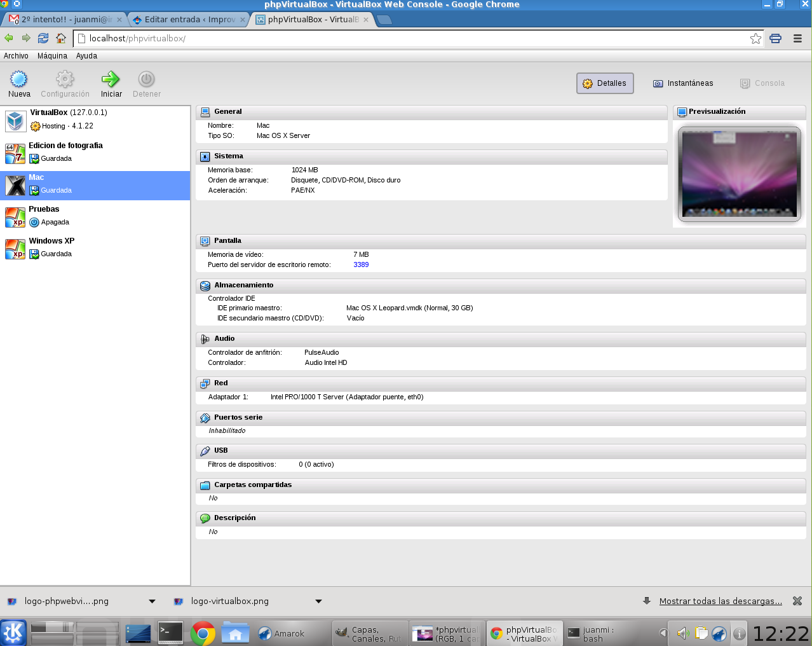Click the Windows XP machine icon
This screenshot has width=812, height=646.
[15, 249]
